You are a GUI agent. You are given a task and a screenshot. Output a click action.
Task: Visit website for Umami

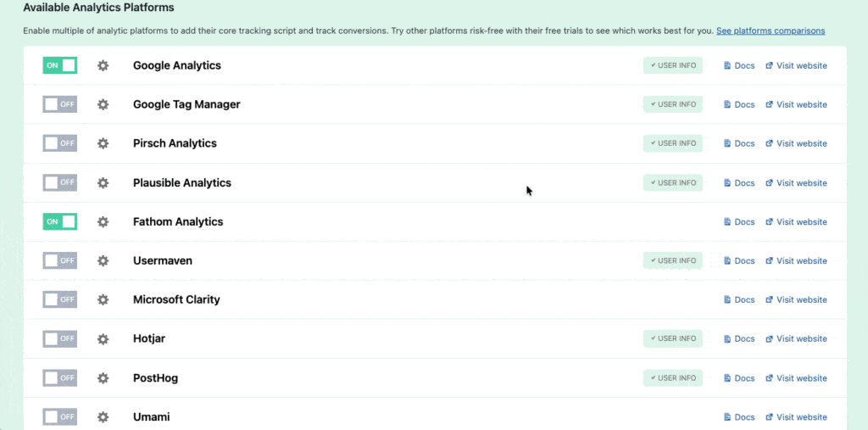tap(796, 416)
